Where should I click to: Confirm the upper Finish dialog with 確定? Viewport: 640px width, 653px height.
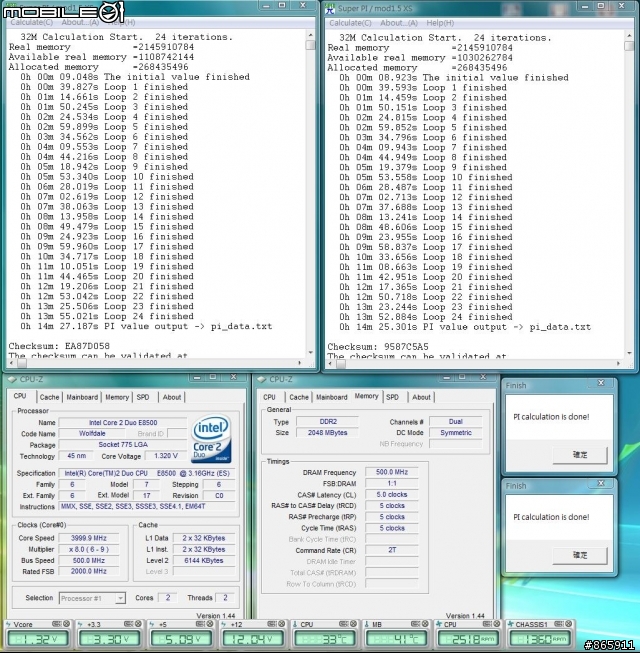[580, 455]
